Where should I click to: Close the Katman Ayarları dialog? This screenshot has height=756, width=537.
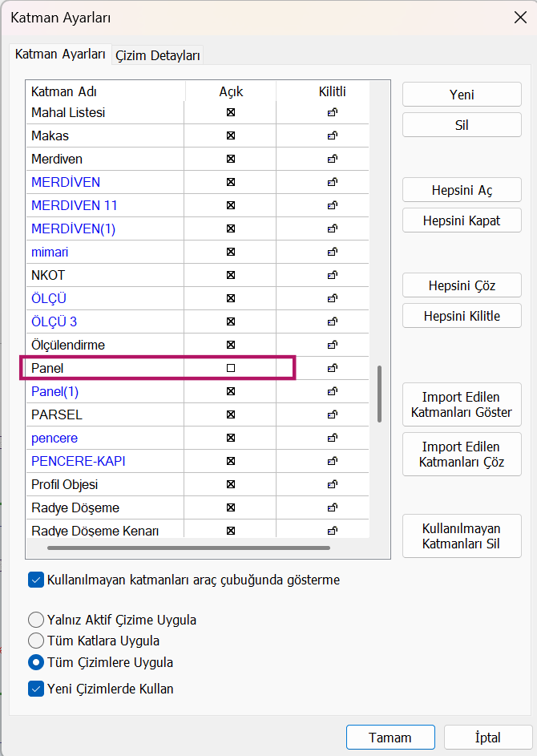click(x=520, y=18)
